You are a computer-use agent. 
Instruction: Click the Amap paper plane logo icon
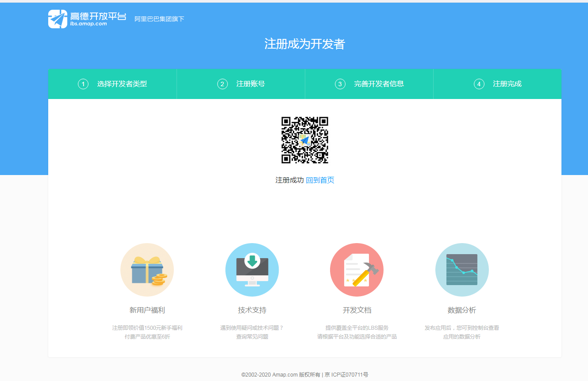(x=58, y=19)
